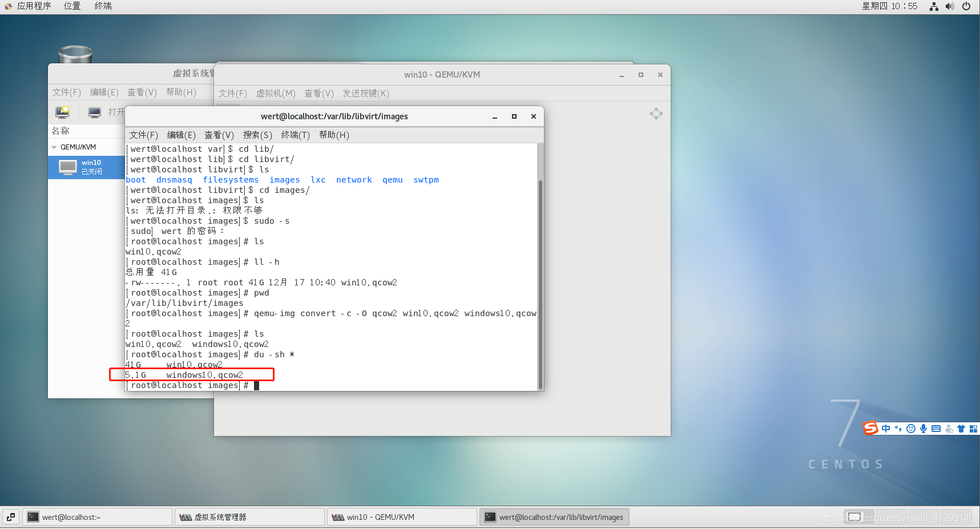Click the fullscreen arrows icon in win10 window
The width and height of the screenshot is (980, 529).
(656, 114)
